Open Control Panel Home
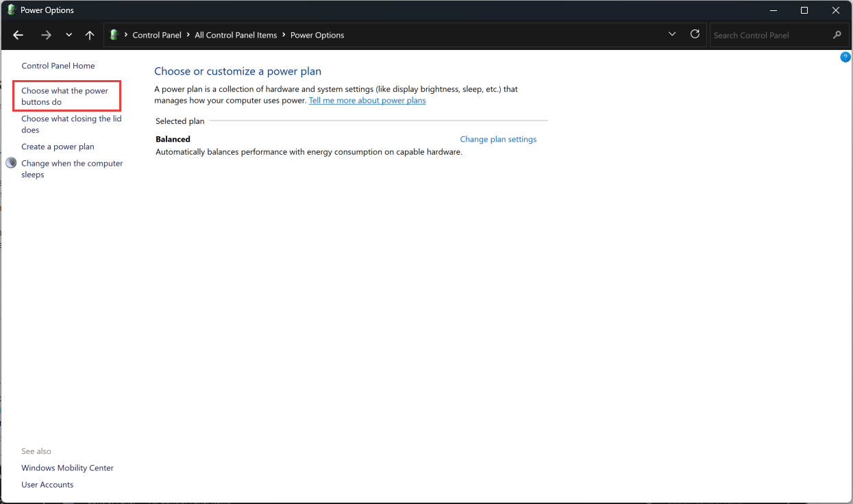853x504 pixels. (58, 66)
